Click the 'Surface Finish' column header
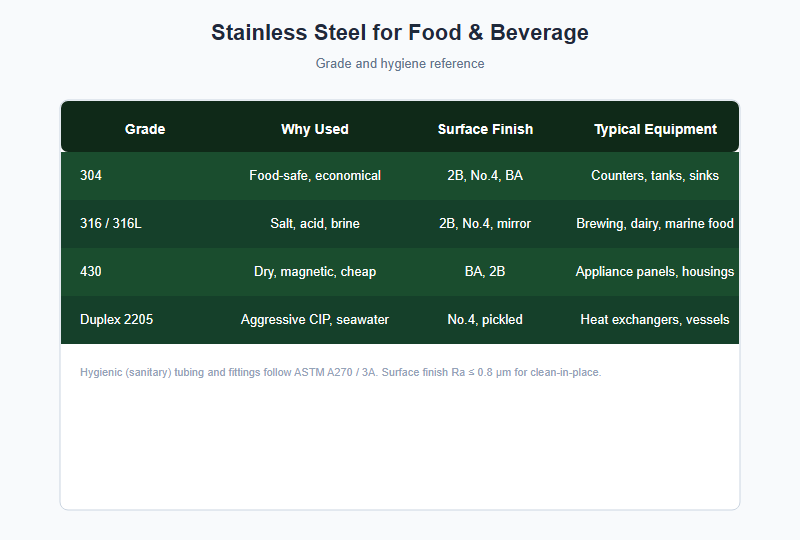This screenshot has width=800, height=540. 485,129
